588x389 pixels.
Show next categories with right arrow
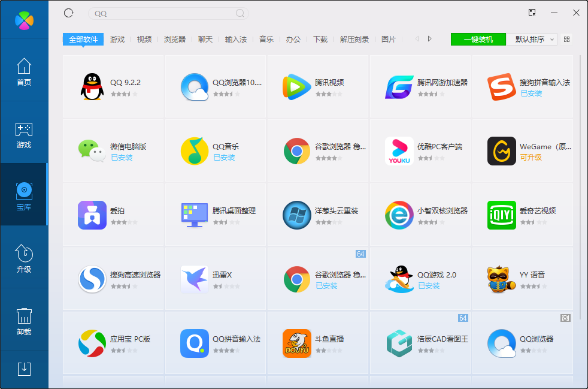click(430, 39)
